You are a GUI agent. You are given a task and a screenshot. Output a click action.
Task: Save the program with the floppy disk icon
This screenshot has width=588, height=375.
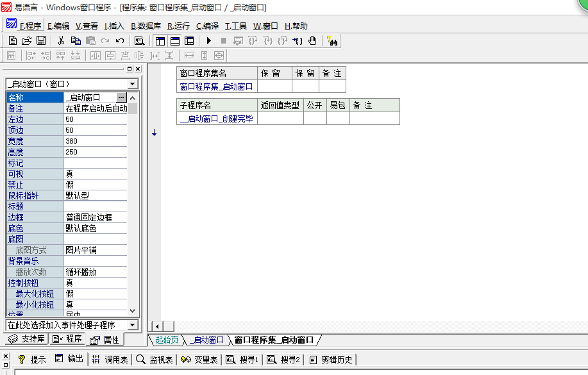41,40
